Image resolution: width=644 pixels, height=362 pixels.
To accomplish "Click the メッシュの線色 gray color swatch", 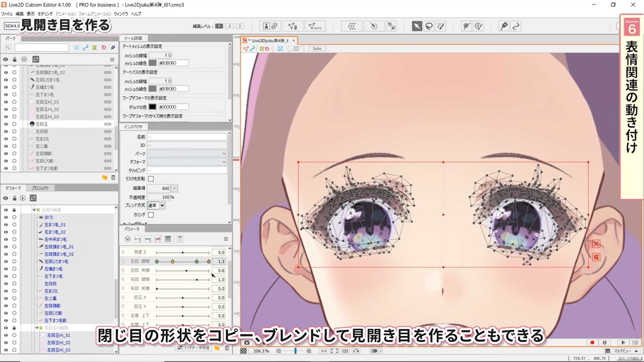I will coord(153,63).
